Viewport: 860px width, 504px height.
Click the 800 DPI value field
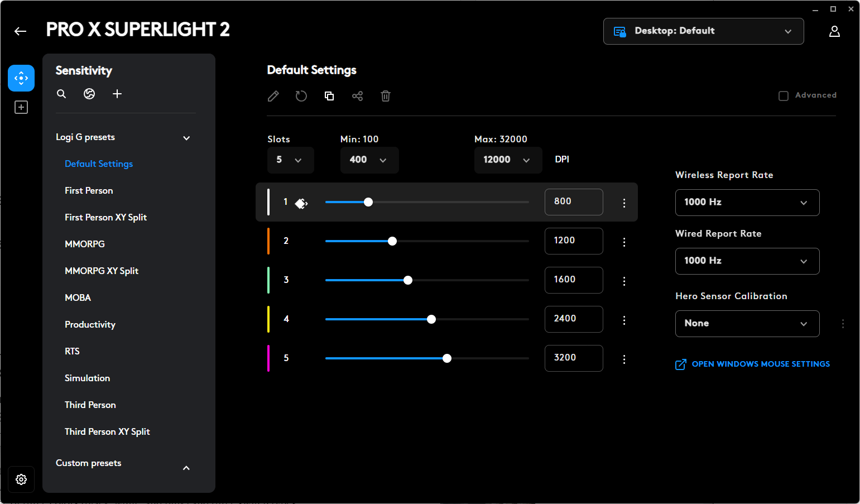click(574, 202)
